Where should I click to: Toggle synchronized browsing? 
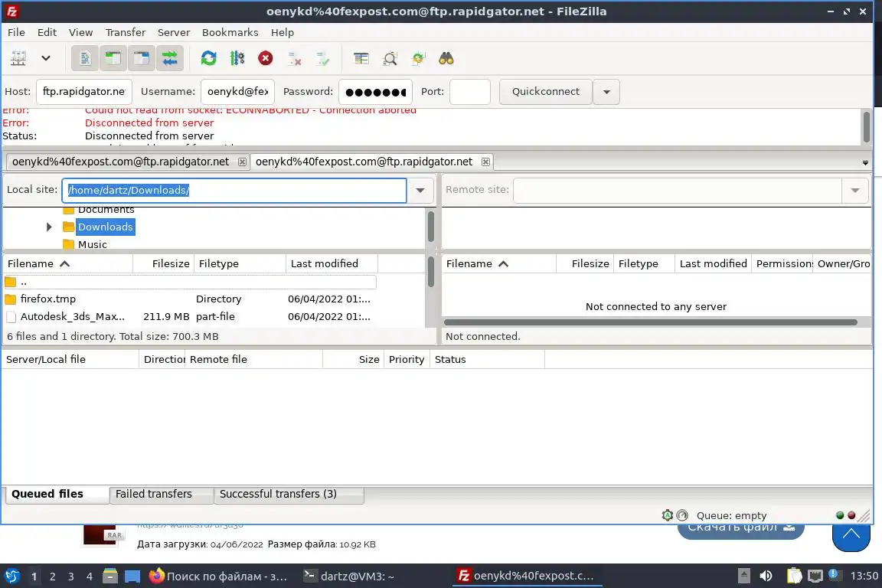click(x=418, y=58)
